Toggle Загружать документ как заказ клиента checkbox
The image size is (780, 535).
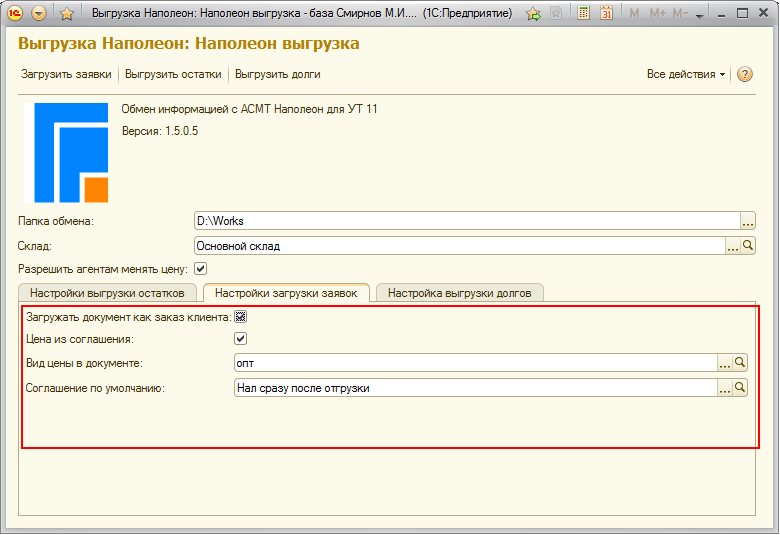pyautogui.click(x=240, y=317)
